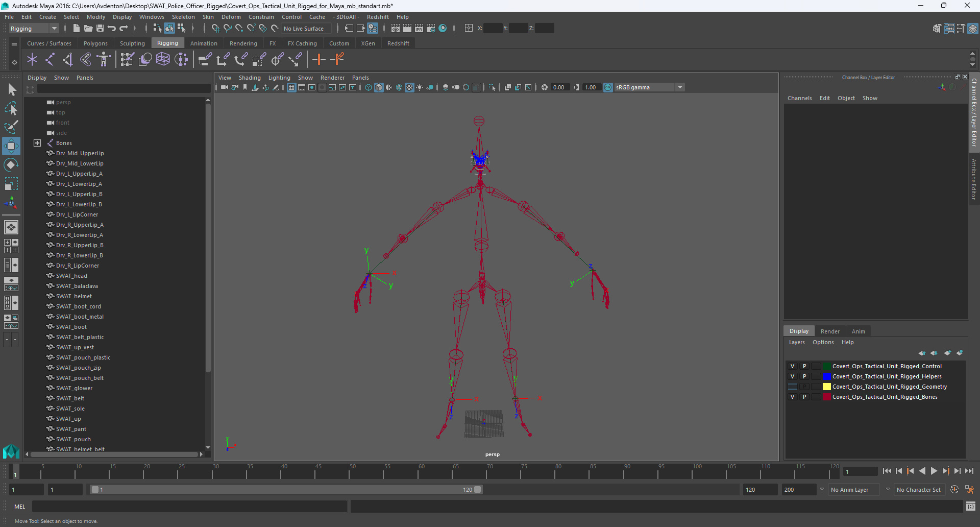The image size is (980, 527).
Task: Open Render Settings icon
Action: pyautogui.click(x=431, y=29)
